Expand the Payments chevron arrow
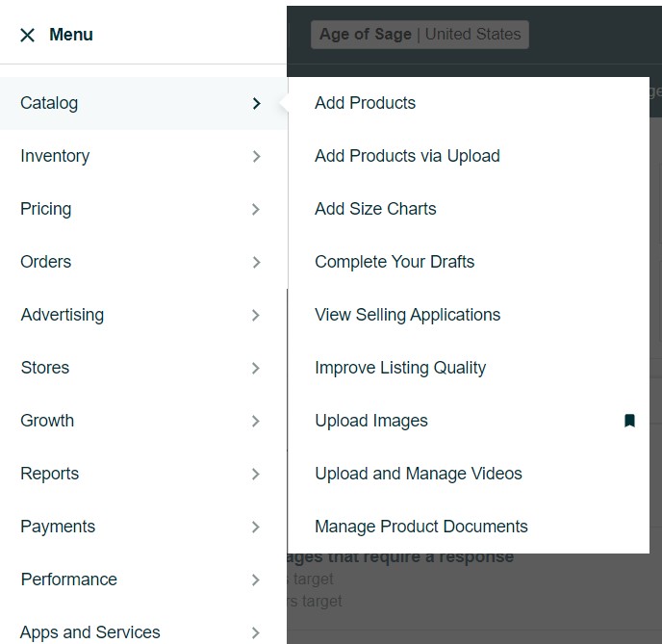Screen dimensions: 662x644 point(256,527)
